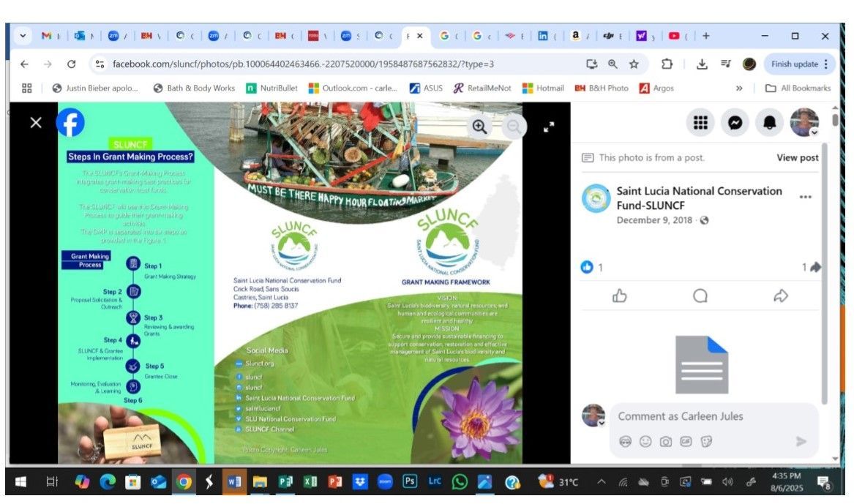Open the NutriBullet bookmark

271,89
